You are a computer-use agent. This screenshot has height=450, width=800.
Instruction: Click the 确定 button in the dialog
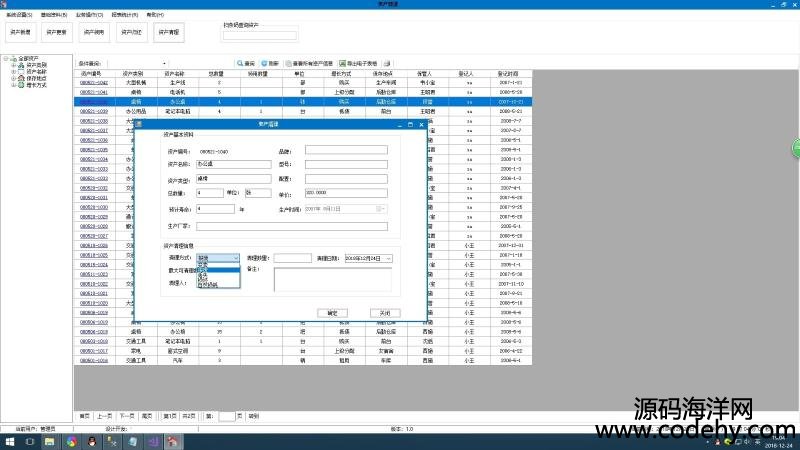(x=333, y=313)
